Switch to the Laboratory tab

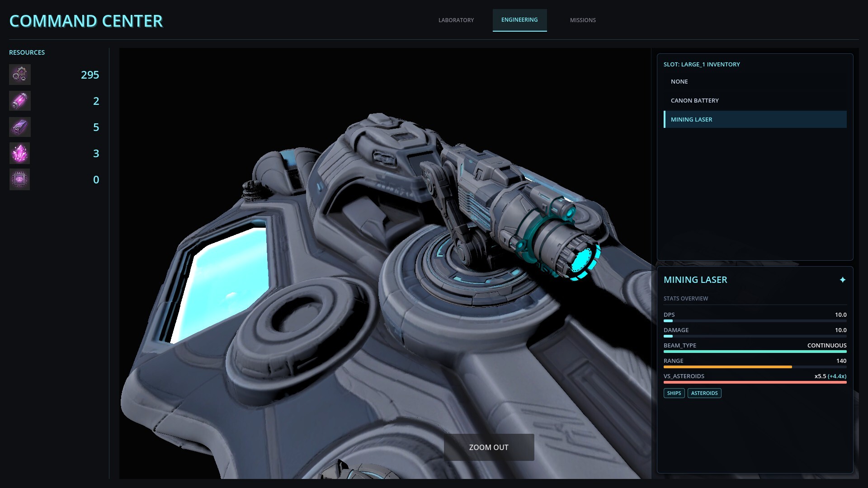click(x=456, y=20)
